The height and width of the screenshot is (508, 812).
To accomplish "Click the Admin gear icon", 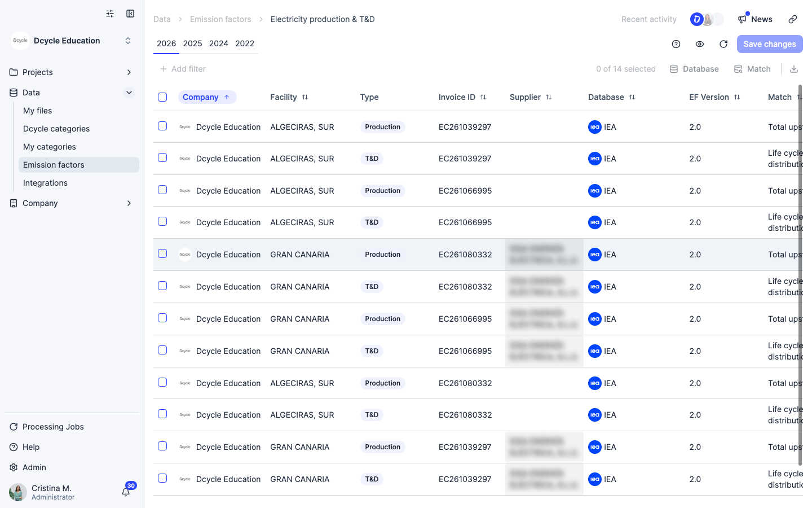I will point(14,467).
